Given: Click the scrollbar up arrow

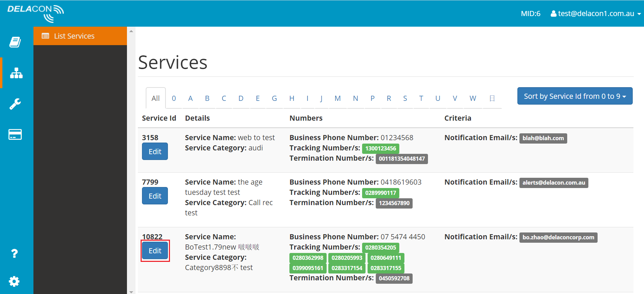Looking at the screenshot, I should 131,31.
